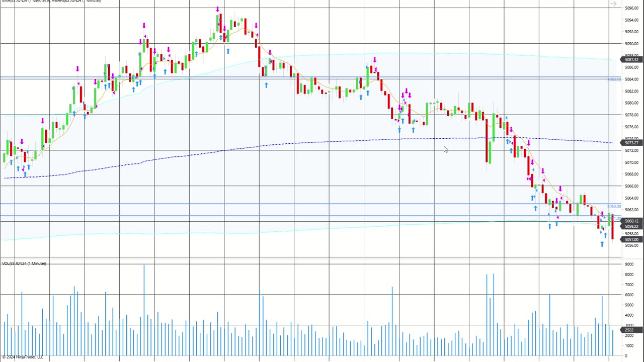Click the 5060.12 price marker
644x362 pixels.
point(631,221)
